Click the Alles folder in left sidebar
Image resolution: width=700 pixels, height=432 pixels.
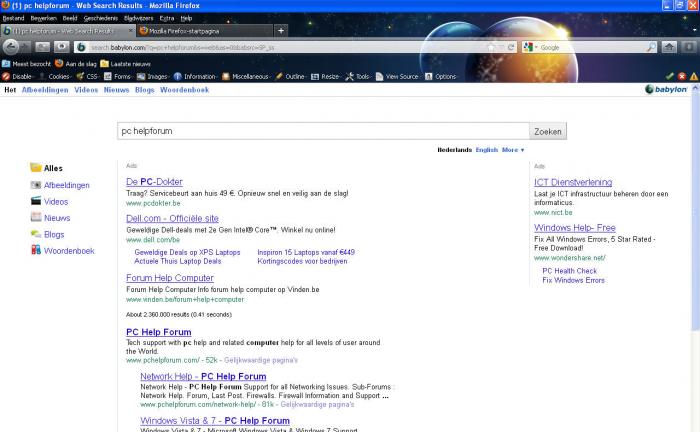(46, 168)
